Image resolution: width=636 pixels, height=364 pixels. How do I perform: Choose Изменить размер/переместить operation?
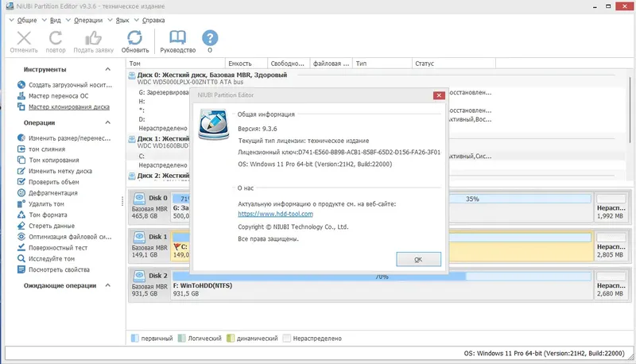pyautogui.click(x=64, y=138)
